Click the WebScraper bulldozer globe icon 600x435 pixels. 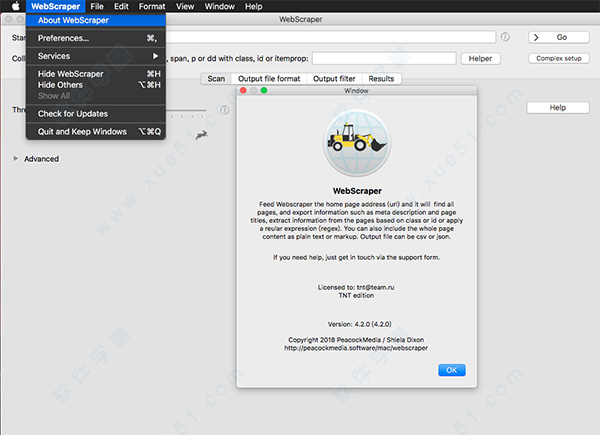(x=357, y=143)
